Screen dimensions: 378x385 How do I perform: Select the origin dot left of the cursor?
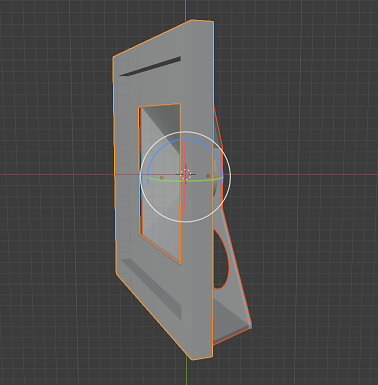162,178
